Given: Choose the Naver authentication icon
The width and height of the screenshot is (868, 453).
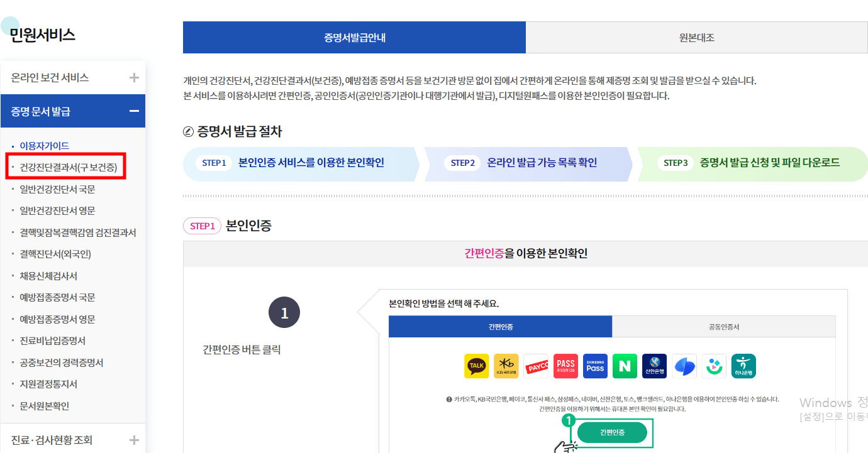Looking at the screenshot, I should click(x=624, y=366).
